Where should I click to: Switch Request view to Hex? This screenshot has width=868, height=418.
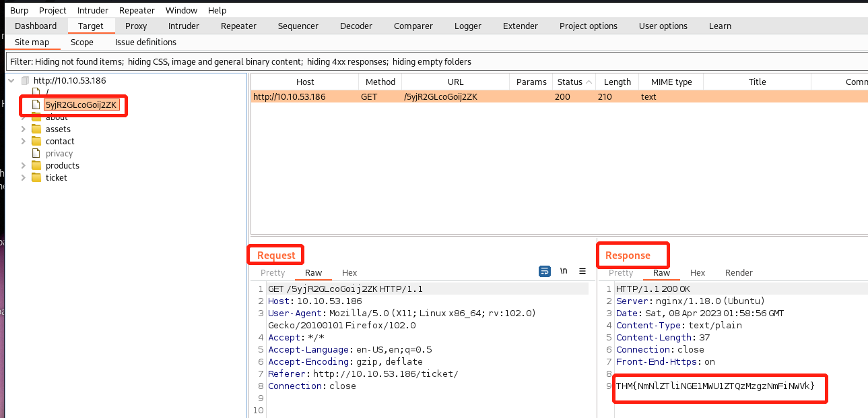pos(349,273)
